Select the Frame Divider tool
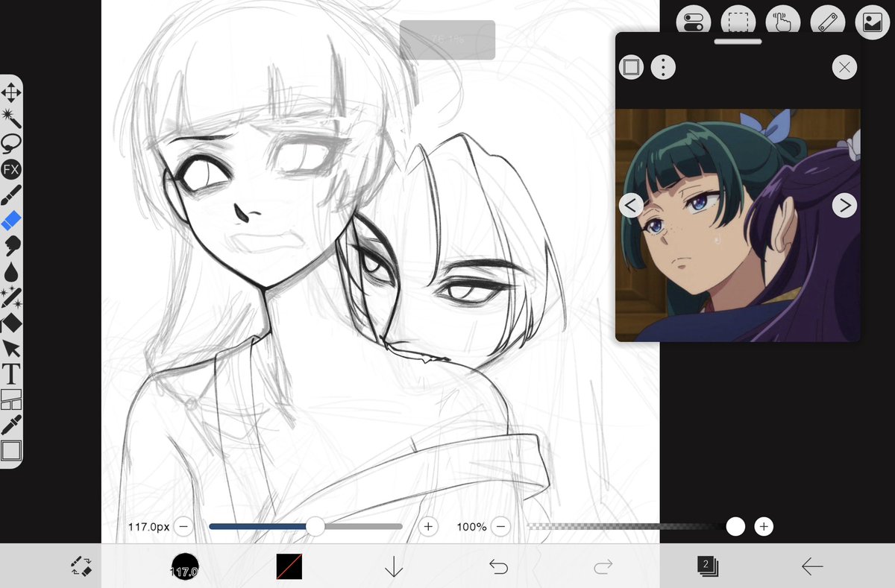The image size is (895, 588). [x=10, y=399]
